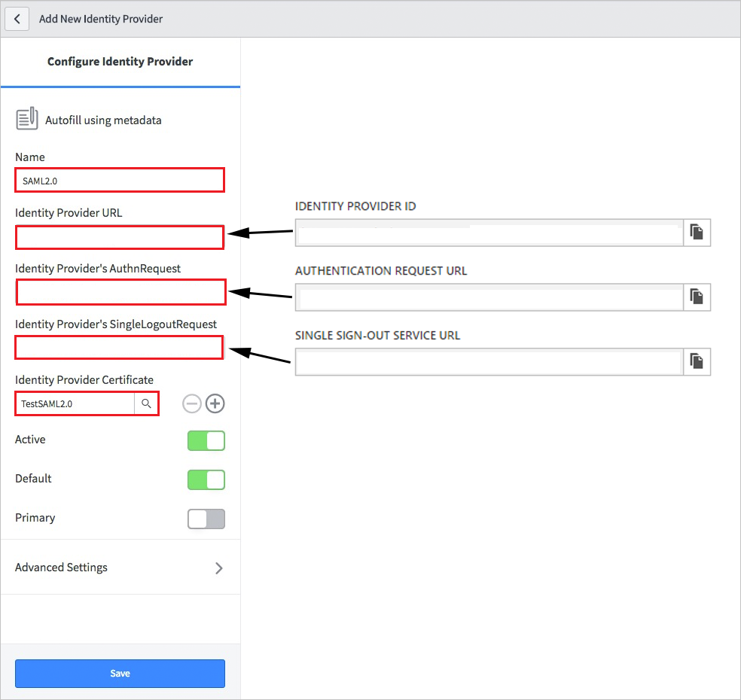Click the empty Identity Provider URL field
This screenshot has height=700, width=741.
(120, 237)
